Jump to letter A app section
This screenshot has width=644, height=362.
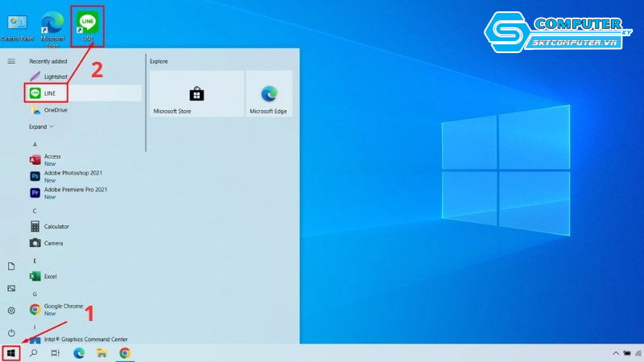click(x=35, y=145)
